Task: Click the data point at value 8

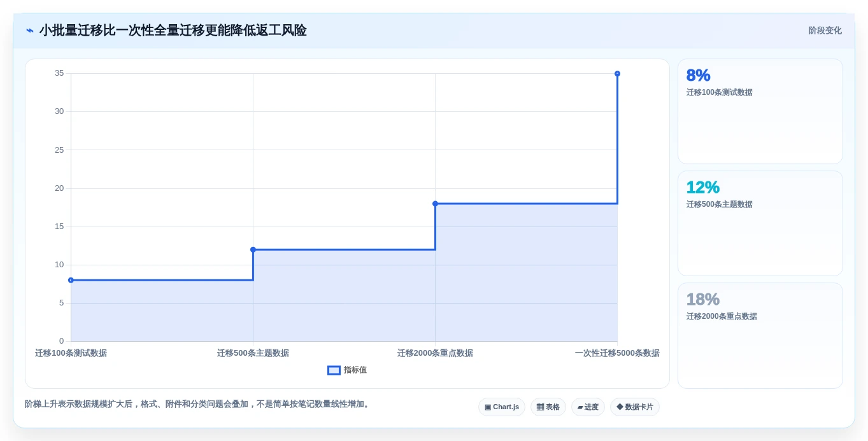Action: point(71,280)
